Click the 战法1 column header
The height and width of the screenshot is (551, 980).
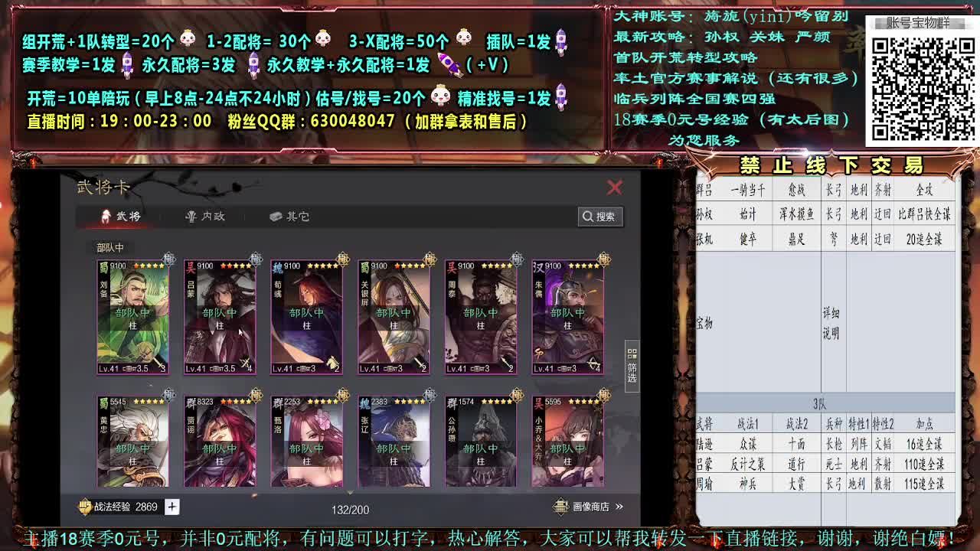[747, 423]
